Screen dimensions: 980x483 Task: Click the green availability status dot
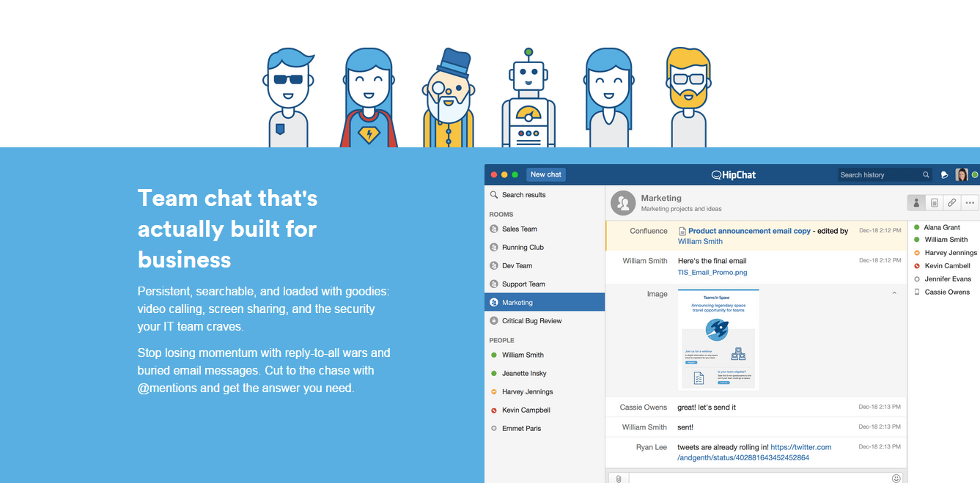pos(975,175)
